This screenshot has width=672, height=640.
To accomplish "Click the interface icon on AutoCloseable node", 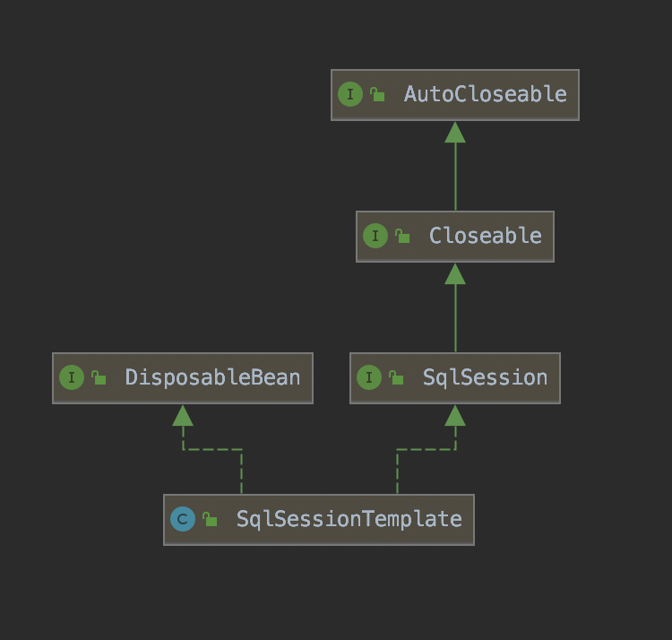I will click(x=350, y=94).
